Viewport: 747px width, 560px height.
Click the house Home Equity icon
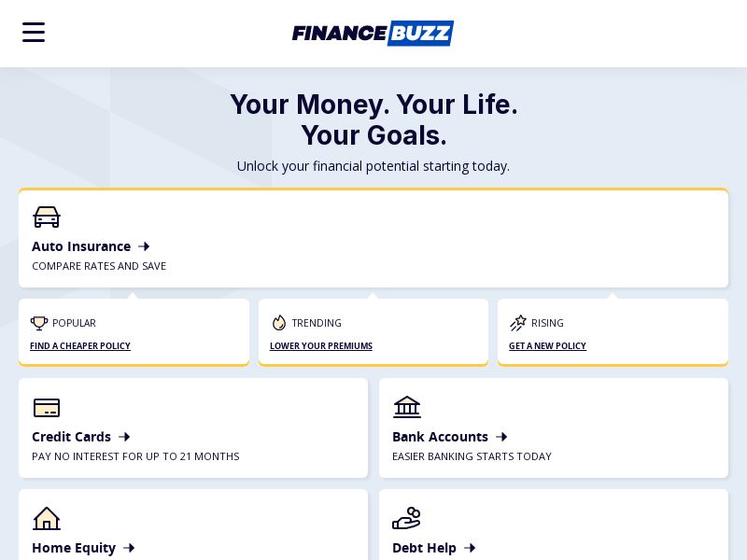coord(47,518)
